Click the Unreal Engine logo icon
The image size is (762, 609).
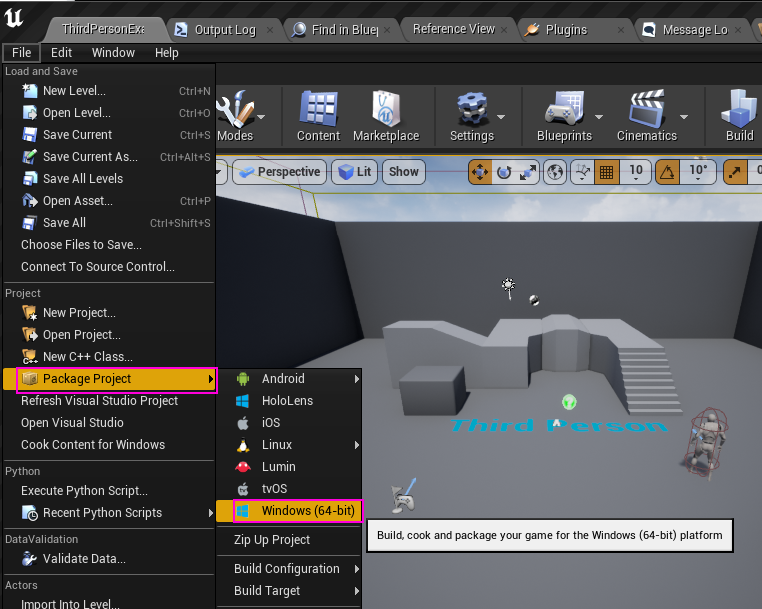[14, 18]
